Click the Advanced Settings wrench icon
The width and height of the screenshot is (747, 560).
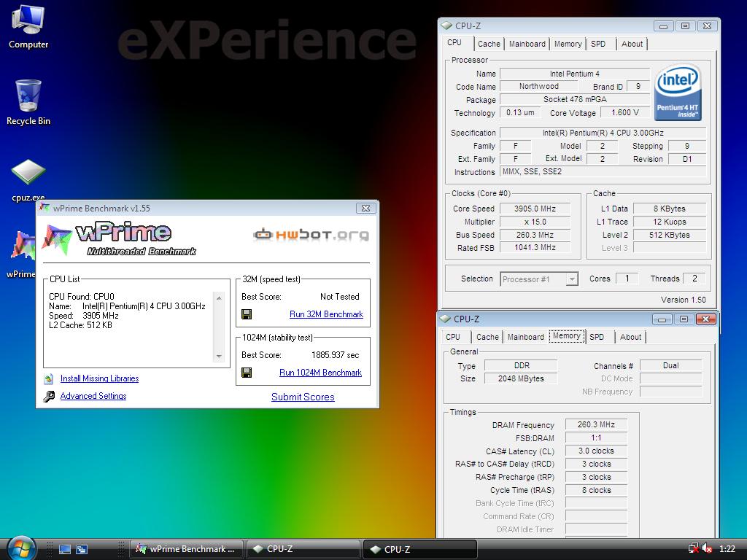49,396
